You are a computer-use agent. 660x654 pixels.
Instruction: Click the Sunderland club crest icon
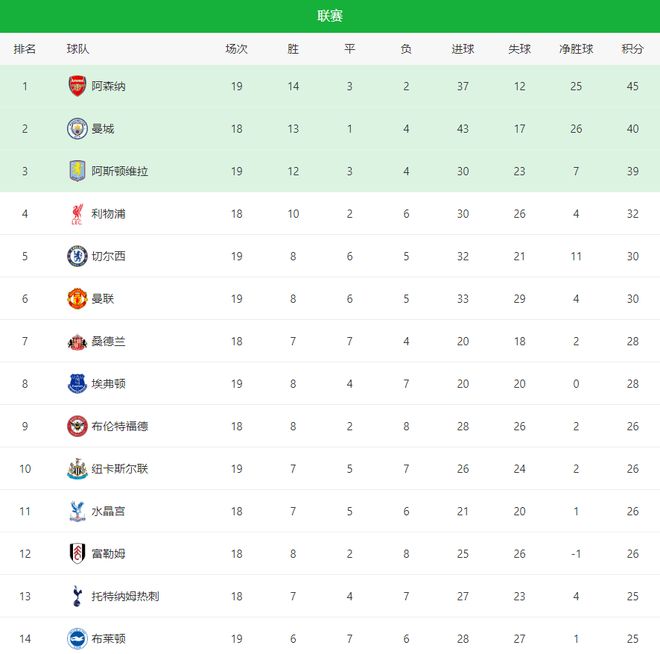(77, 341)
